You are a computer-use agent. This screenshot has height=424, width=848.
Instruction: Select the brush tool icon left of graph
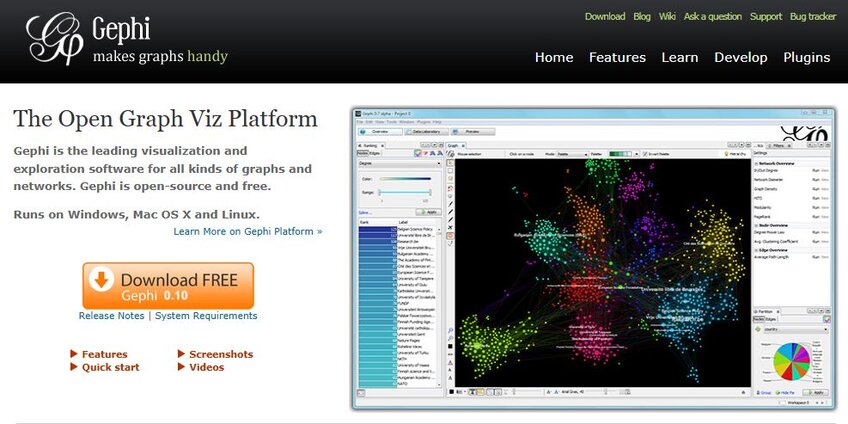click(450, 204)
